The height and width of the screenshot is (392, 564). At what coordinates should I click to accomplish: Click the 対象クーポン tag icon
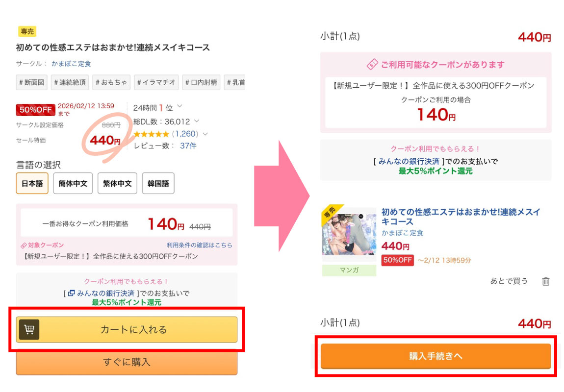pos(24,245)
